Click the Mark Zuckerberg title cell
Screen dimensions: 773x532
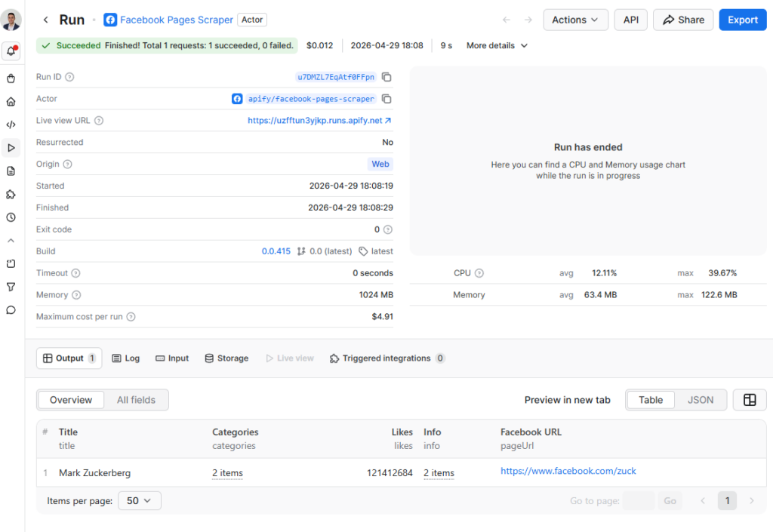click(x=94, y=473)
